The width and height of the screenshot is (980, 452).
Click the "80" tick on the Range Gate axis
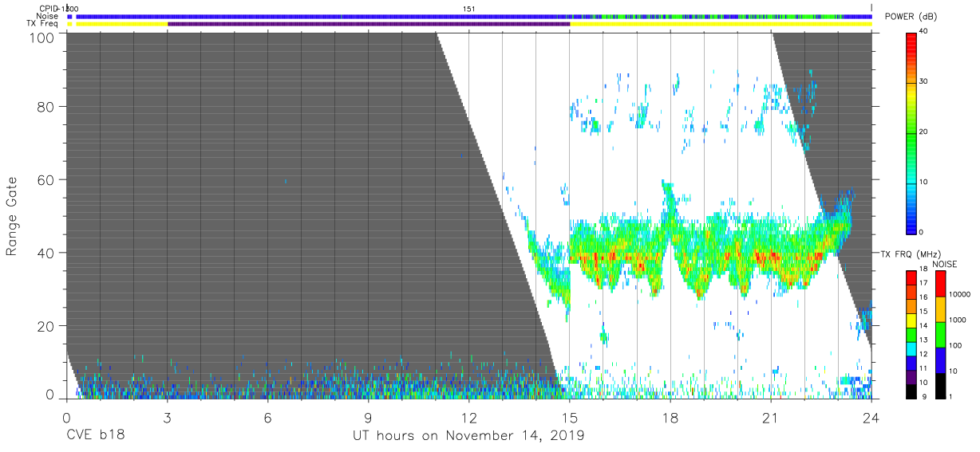(45, 107)
